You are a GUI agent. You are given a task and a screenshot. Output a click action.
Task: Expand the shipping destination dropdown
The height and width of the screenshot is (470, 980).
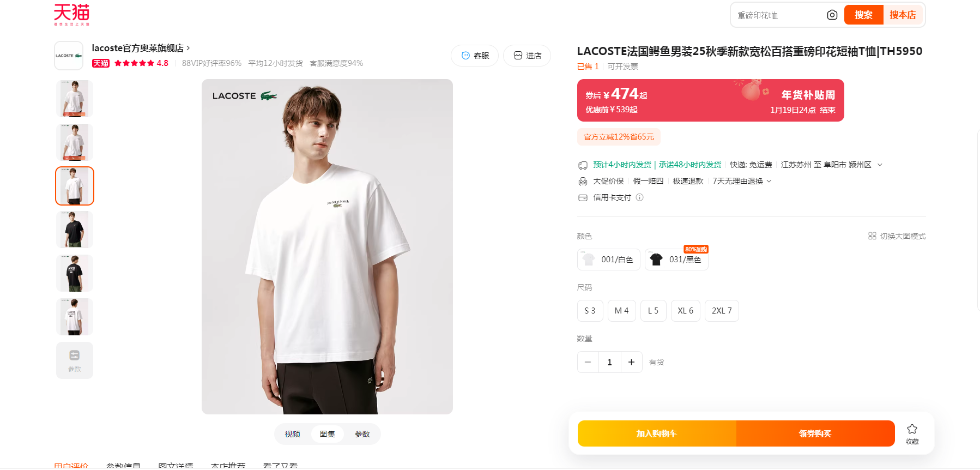(880, 165)
